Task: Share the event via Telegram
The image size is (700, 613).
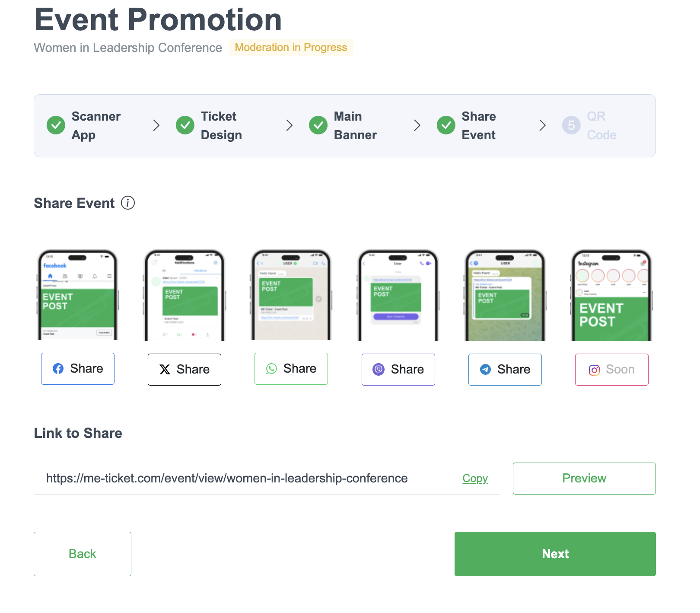Action: pos(505,370)
